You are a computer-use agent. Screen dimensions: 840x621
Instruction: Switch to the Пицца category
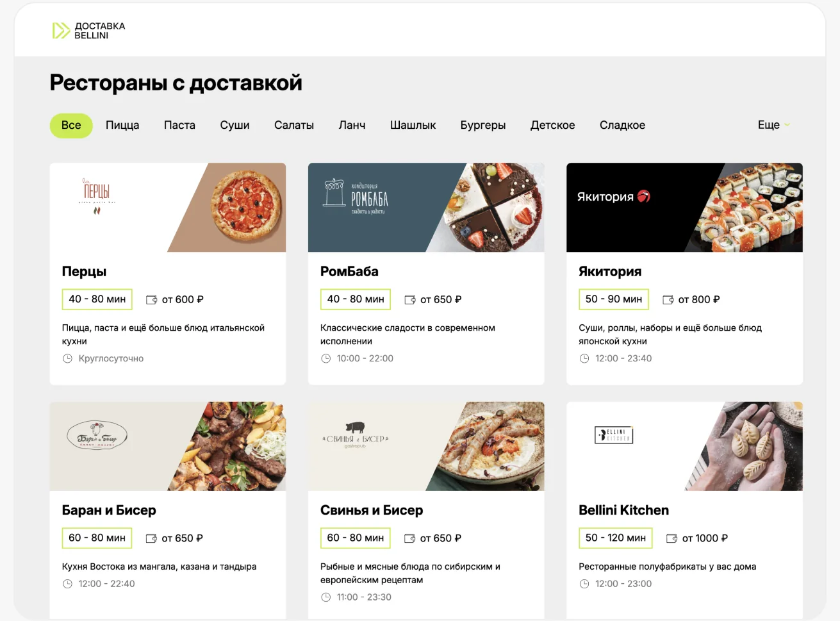pyautogui.click(x=122, y=125)
